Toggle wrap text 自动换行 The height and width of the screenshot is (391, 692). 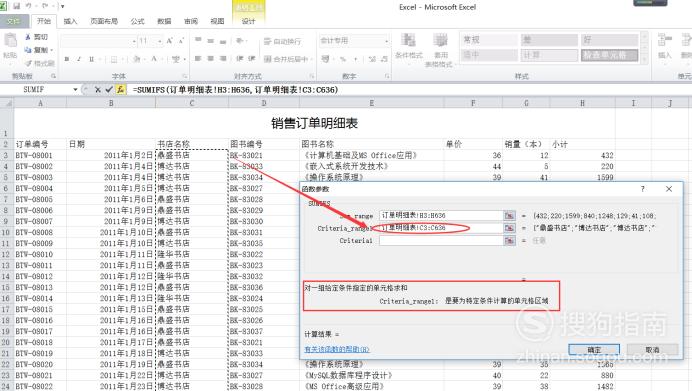[x=282, y=41]
